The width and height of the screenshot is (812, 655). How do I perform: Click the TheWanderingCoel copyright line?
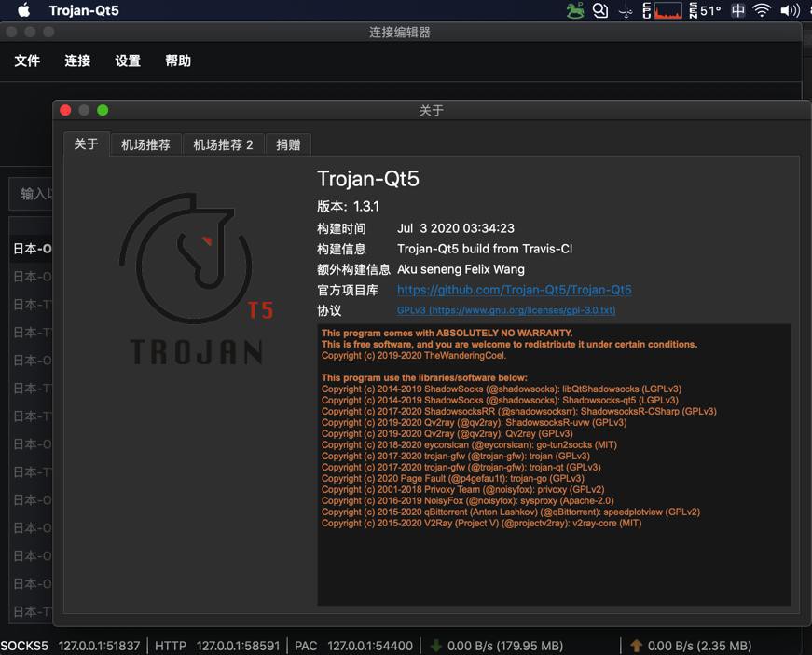click(x=414, y=355)
